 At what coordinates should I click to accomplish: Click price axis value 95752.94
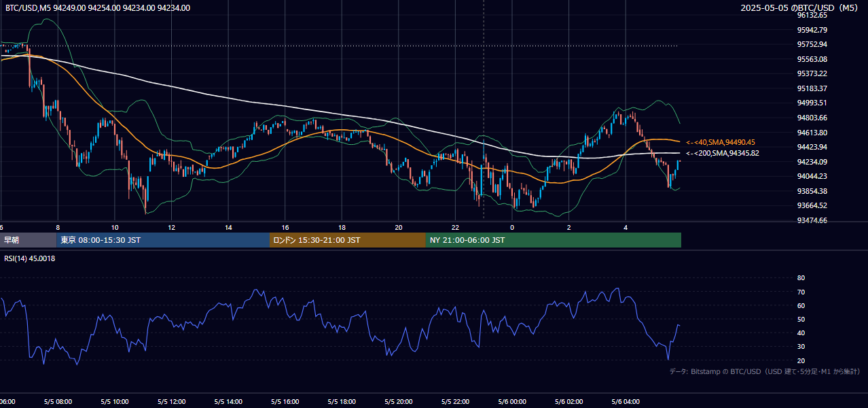812,44
